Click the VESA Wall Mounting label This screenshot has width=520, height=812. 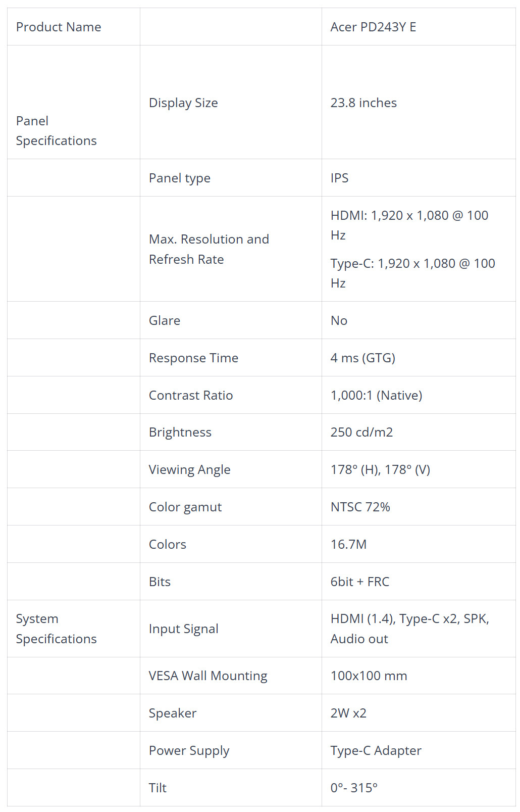tap(208, 676)
